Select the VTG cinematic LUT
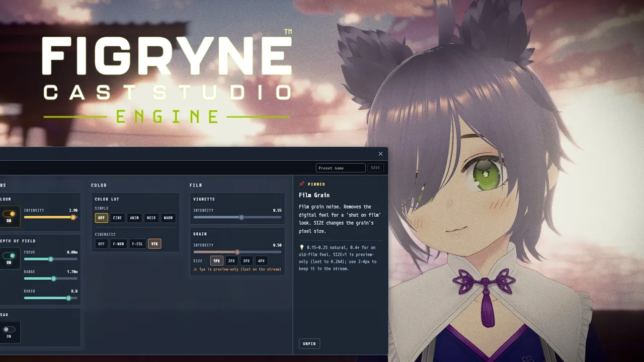The image size is (644, 362). 154,244
